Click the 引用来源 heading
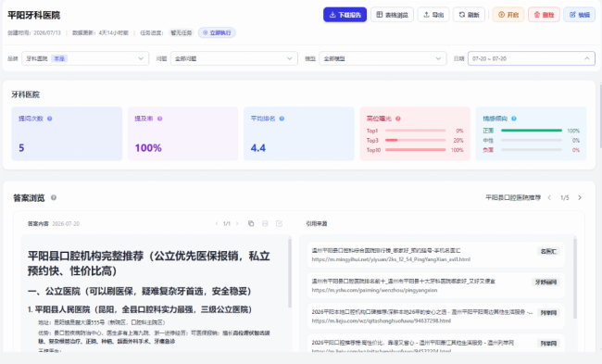The image size is (602, 364). [317, 223]
